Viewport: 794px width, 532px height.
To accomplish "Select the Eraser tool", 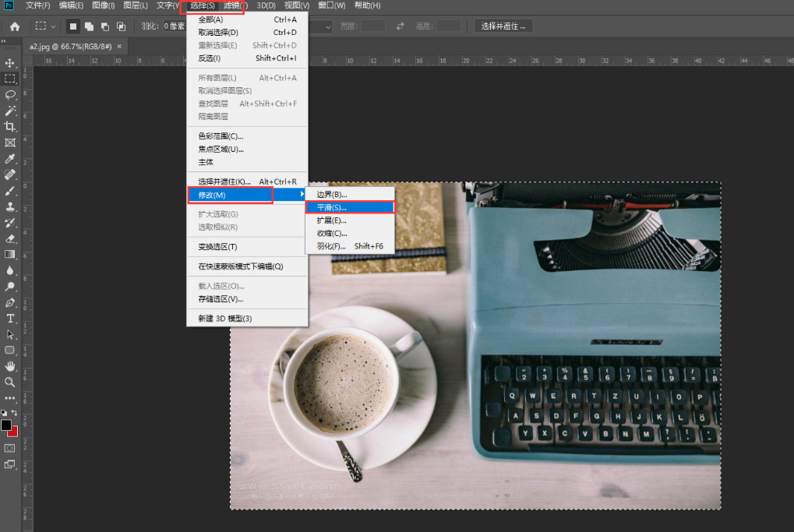I will point(10,238).
